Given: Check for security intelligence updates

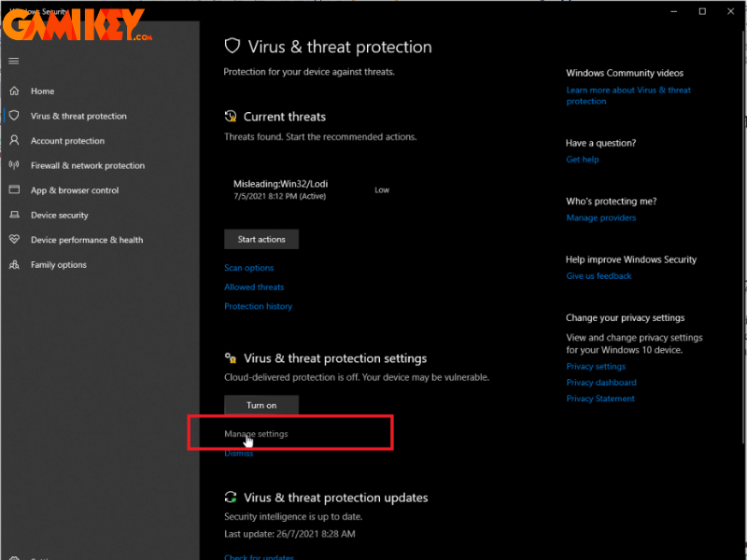Looking at the screenshot, I should [259, 555].
